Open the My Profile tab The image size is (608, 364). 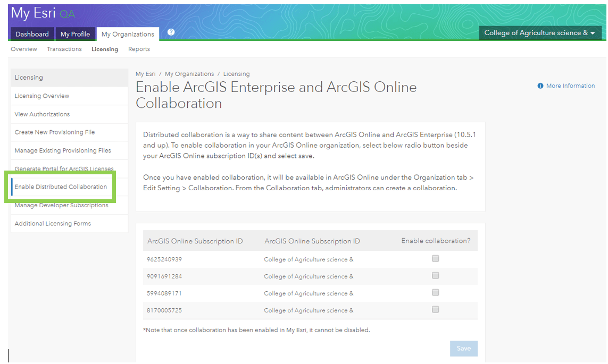pyautogui.click(x=75, y=34)
